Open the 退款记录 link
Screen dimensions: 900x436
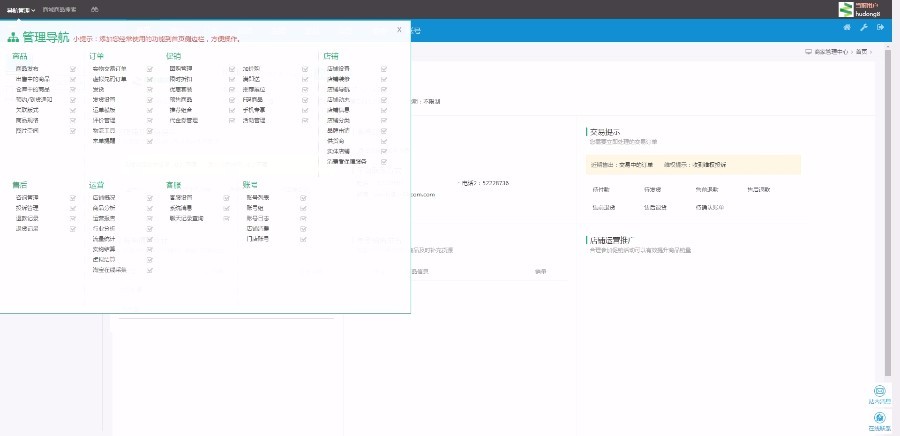point(27,219)
